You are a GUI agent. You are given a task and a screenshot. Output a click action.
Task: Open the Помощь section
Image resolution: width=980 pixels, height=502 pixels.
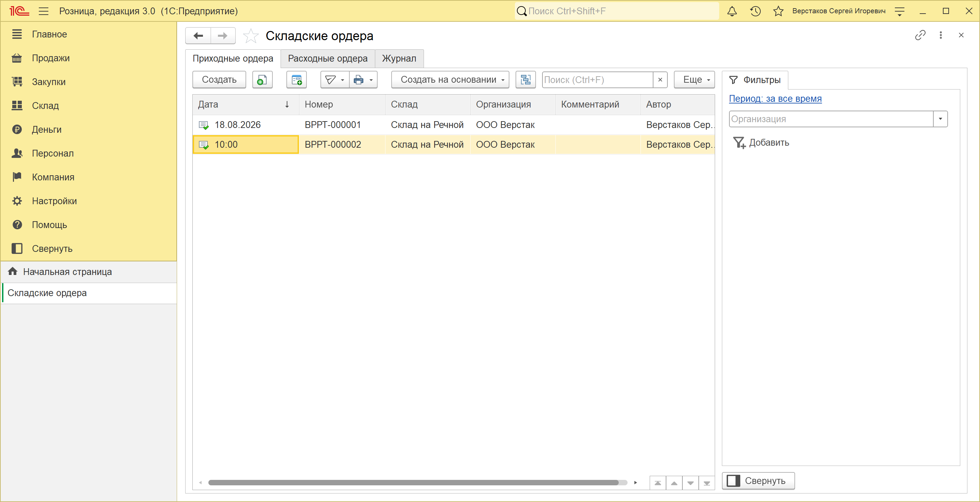[88, 225]
